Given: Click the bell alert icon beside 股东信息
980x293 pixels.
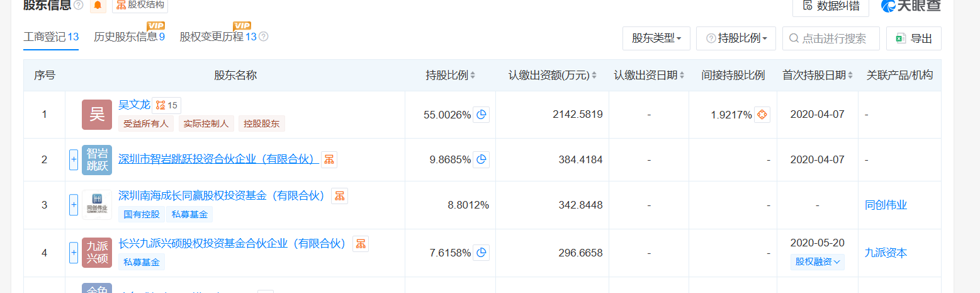Looking at the screenshot, I should point(98,5).
